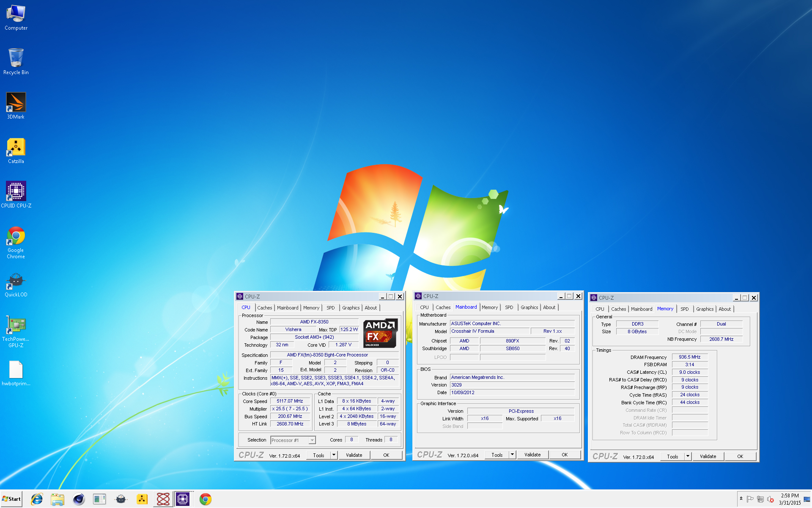The height and width of the screenshot is (508, 812).
Task: Click the AMD FX Unlocked logo image
Action: pyautogui.click(x=380, y=333)
